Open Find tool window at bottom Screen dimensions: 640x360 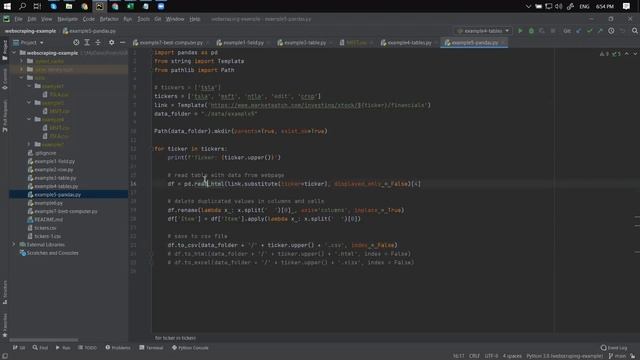40,348
